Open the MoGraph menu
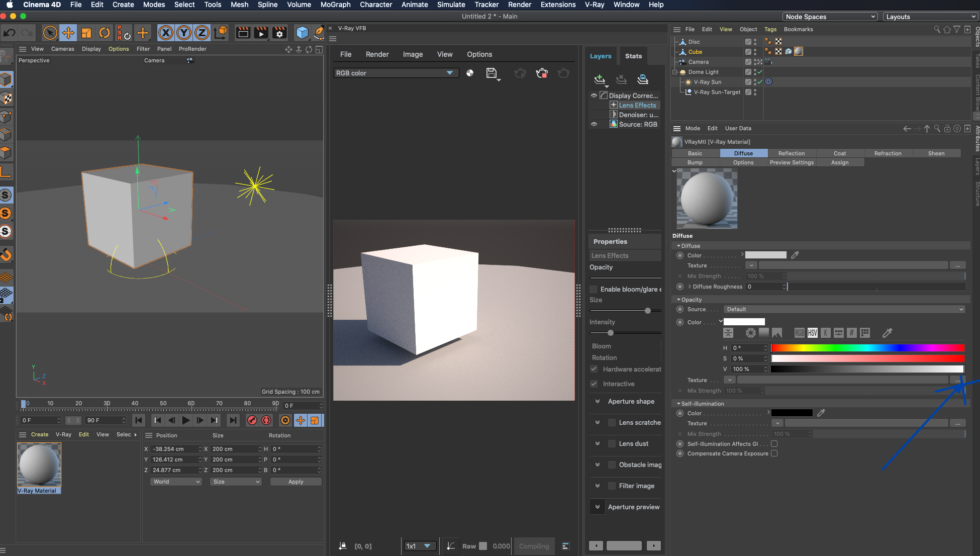This screenshot has width=980, height=556. click(x=335, y=5)
